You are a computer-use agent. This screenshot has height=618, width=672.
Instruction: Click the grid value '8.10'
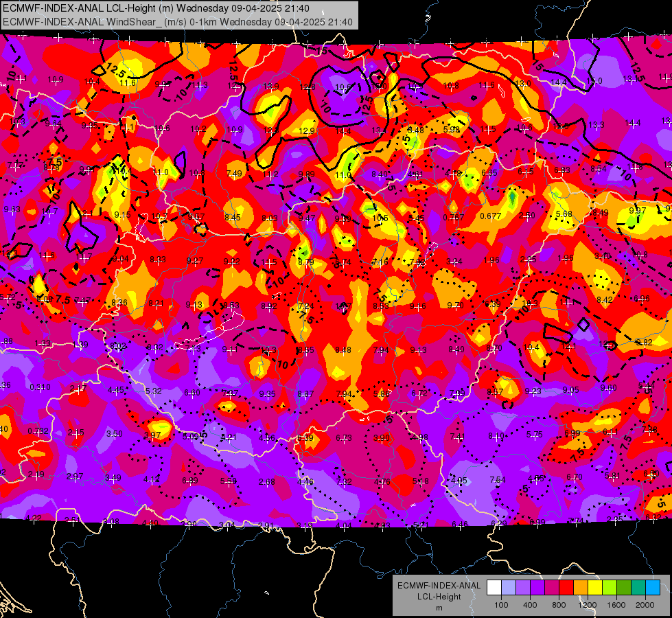point(496,436)
